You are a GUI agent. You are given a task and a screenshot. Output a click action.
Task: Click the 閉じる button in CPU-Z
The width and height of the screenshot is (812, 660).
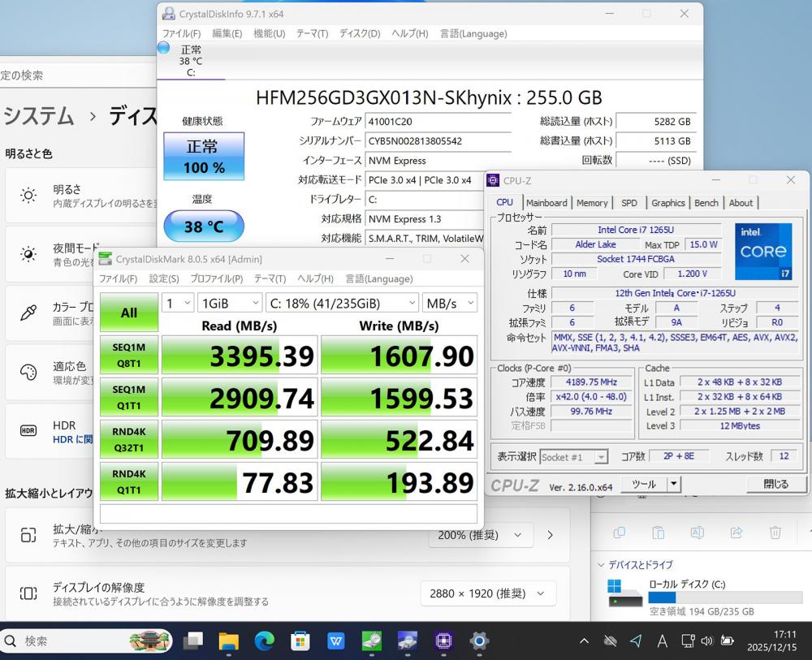tap(775, 484)
